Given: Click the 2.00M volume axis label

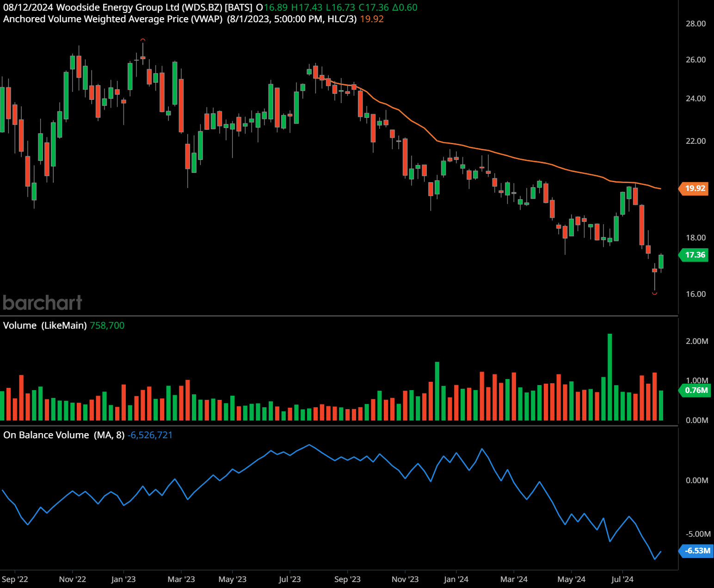Looking at the screenshot, I should (697, 341).
